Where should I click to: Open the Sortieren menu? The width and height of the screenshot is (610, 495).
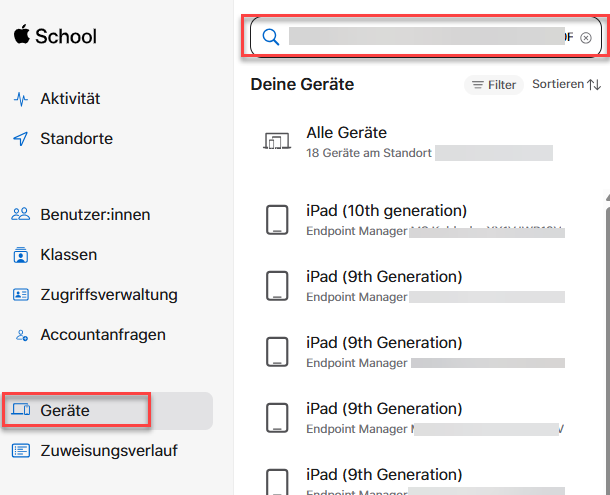pos(566,84)
